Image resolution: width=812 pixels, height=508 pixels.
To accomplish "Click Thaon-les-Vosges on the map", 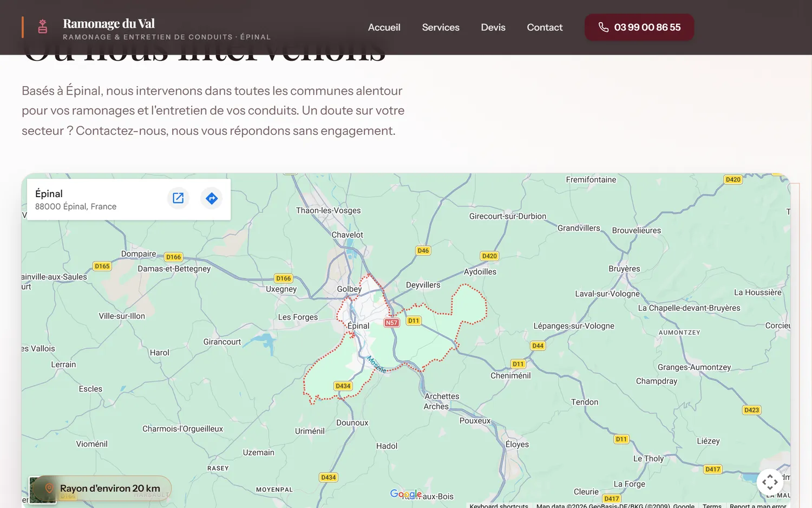I will pos(328,211).
